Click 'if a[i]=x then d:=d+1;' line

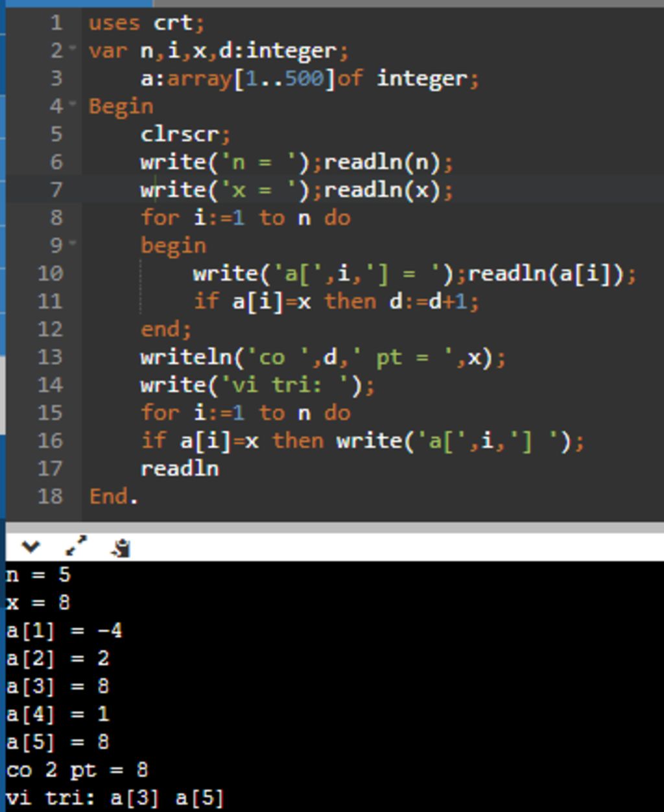(x=336, y=301)
